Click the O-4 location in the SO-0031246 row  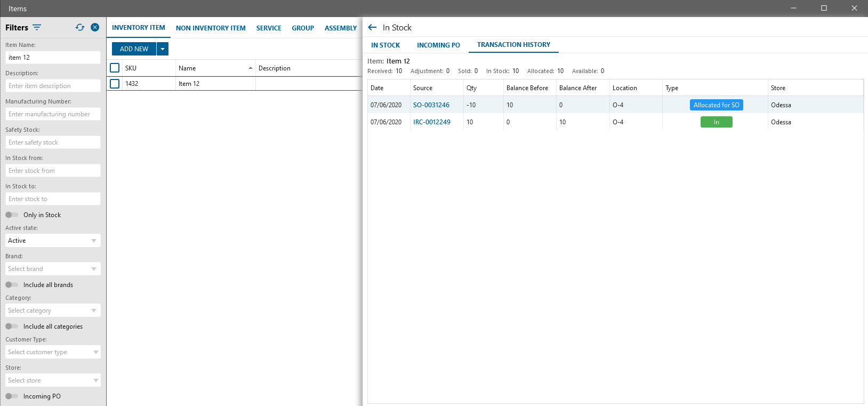[x=636, y=105]
